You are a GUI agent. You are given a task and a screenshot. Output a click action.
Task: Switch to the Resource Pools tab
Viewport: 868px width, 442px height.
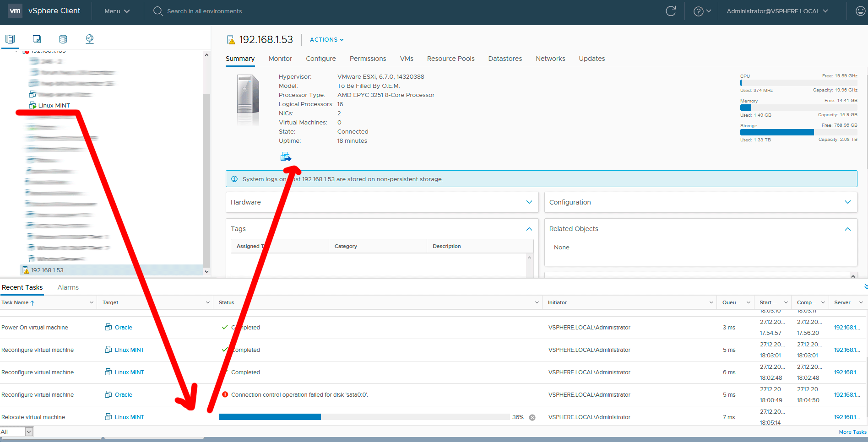tap(450, 59)
